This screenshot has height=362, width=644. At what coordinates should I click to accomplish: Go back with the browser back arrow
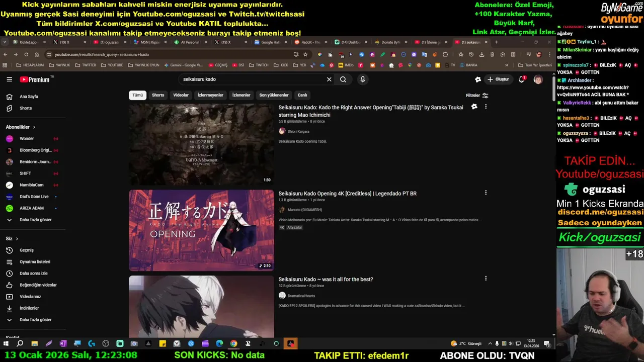point(6,54)
